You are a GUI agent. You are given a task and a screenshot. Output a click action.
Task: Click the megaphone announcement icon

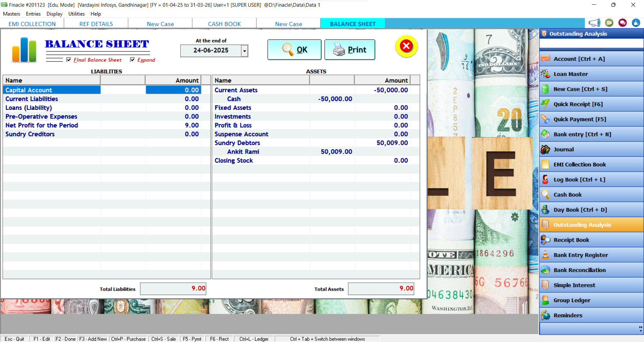point(594,23)
